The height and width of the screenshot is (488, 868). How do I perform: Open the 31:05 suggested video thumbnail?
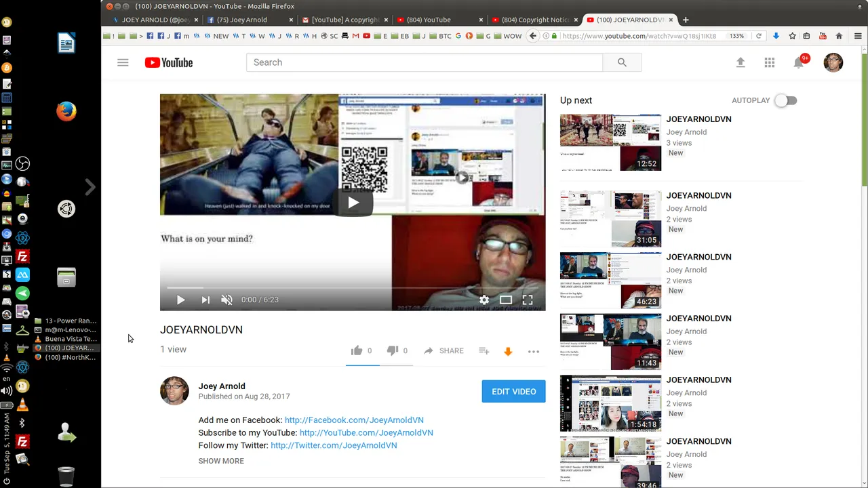click(x=610, y=219)
